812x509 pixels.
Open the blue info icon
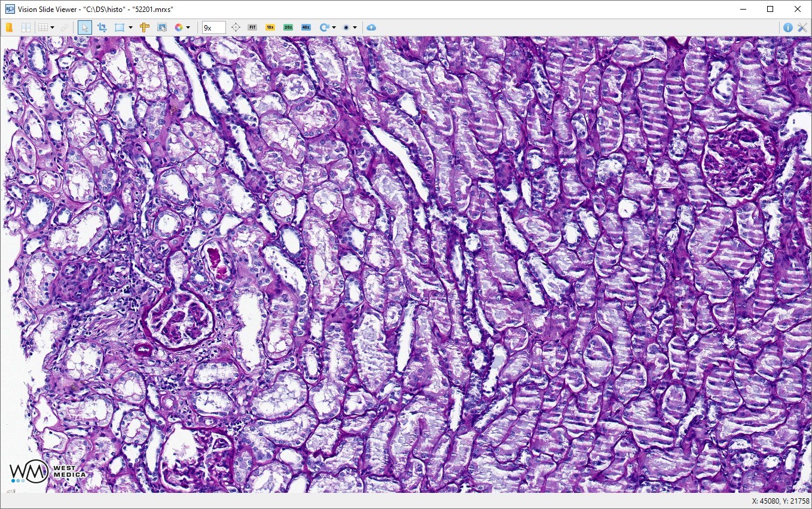(x=788, y=27)
